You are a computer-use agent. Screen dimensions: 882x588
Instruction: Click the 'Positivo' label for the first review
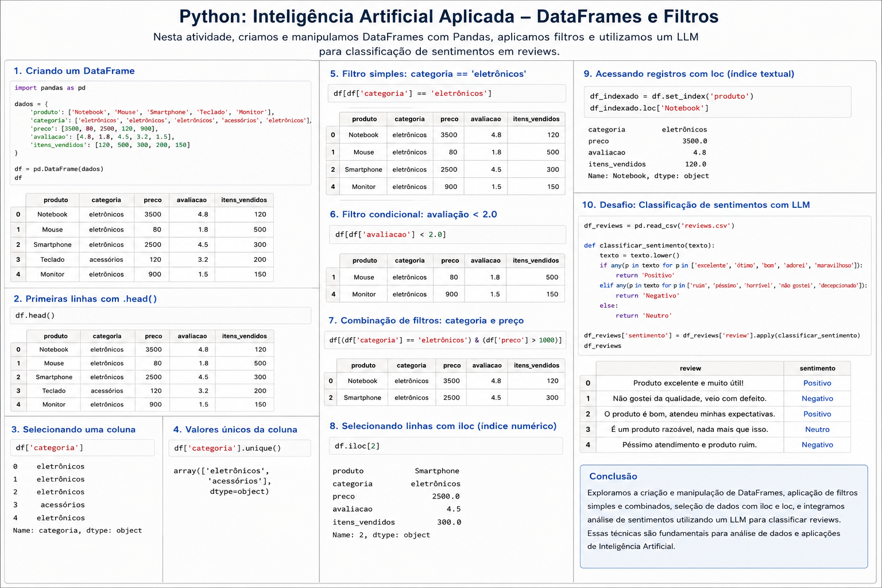(x=817, y=383)
